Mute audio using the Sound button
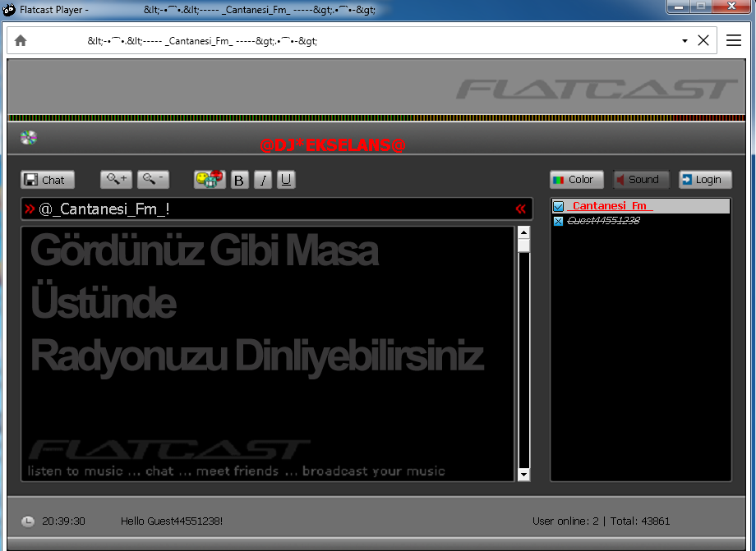 [x=641, y=179]
